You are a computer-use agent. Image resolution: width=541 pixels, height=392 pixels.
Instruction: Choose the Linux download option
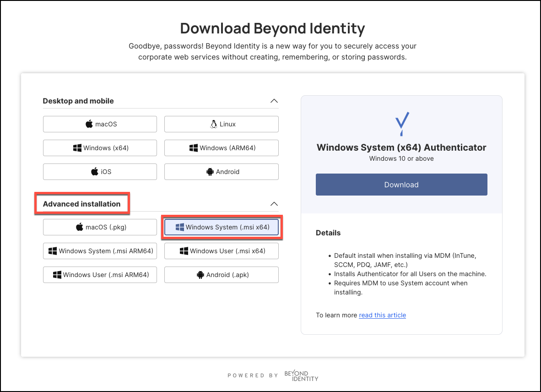tap(221, 124)
